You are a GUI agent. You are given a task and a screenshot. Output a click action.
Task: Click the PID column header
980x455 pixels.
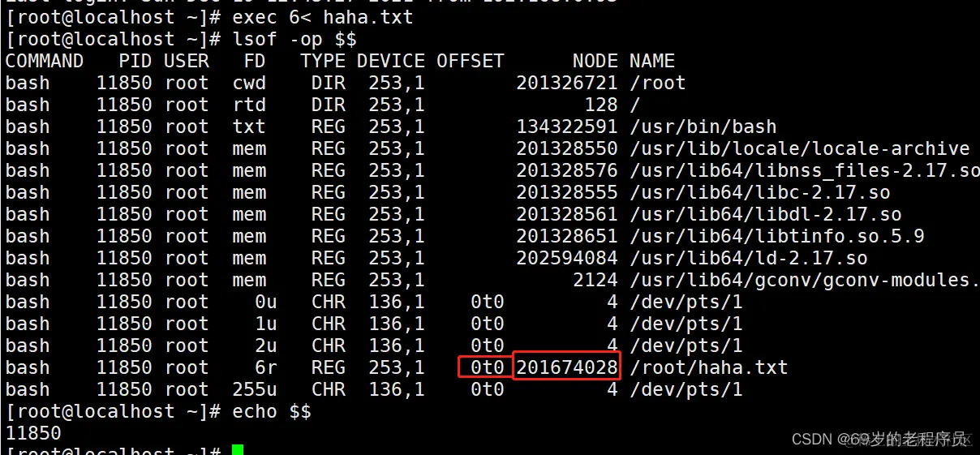135,61
